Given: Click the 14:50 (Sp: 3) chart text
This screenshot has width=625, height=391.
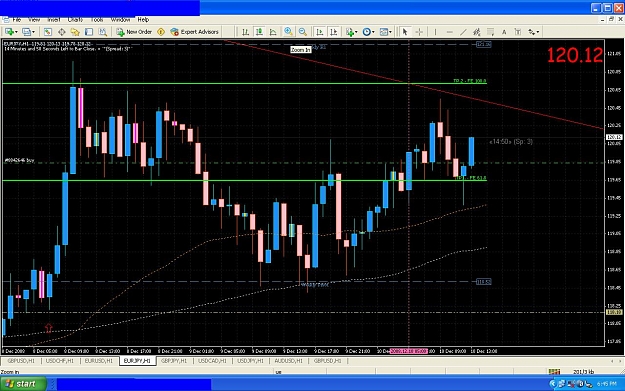Looking at the screenshot, I should click(511, 141).
